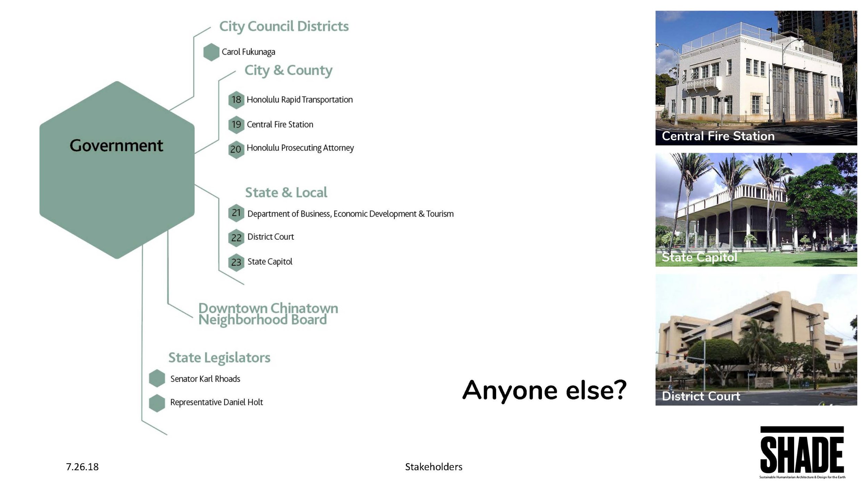
Task: Open the State Capitol photo
Action: [x=756, y=210]
